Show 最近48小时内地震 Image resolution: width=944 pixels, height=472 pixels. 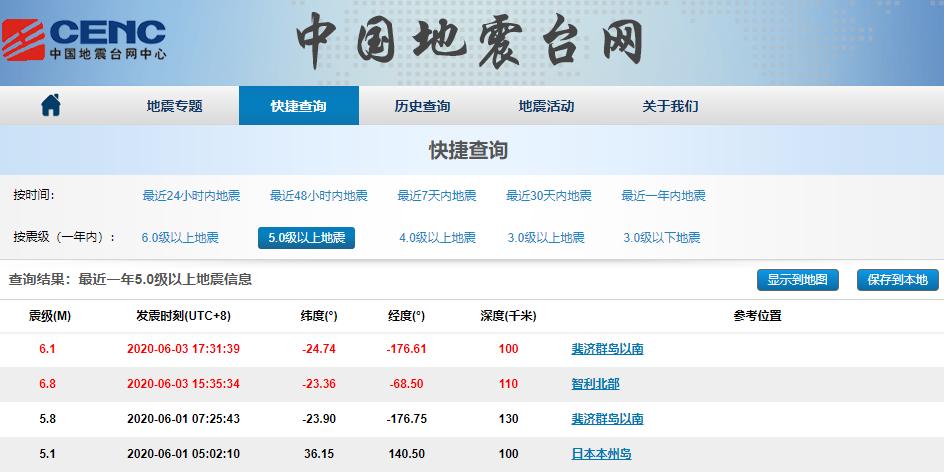(x=318, y=196)
